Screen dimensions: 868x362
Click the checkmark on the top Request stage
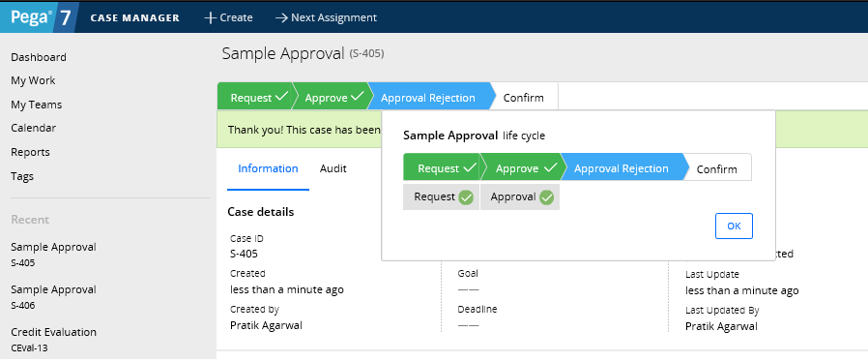281,97
